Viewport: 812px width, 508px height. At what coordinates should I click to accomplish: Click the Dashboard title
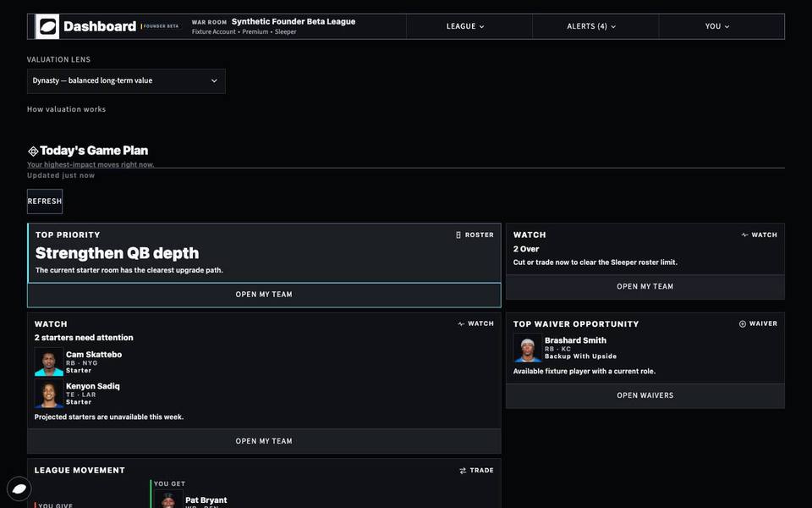(100, 26)
